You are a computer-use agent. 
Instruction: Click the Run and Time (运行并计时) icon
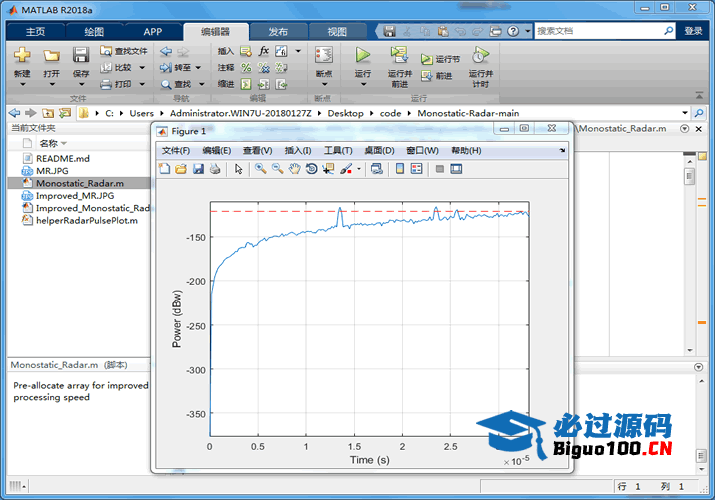pyautogui.click(x=481, y=55)
